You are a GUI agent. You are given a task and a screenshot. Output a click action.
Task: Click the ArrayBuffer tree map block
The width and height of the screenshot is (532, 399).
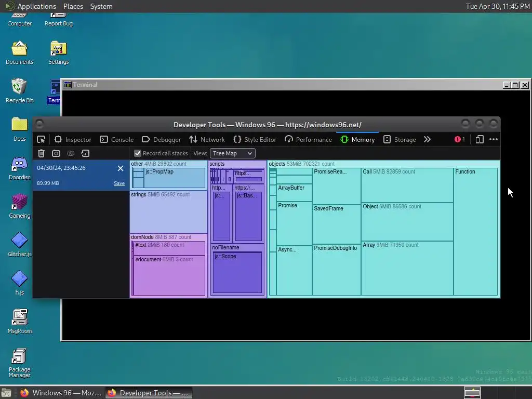[x=294, y=193]
